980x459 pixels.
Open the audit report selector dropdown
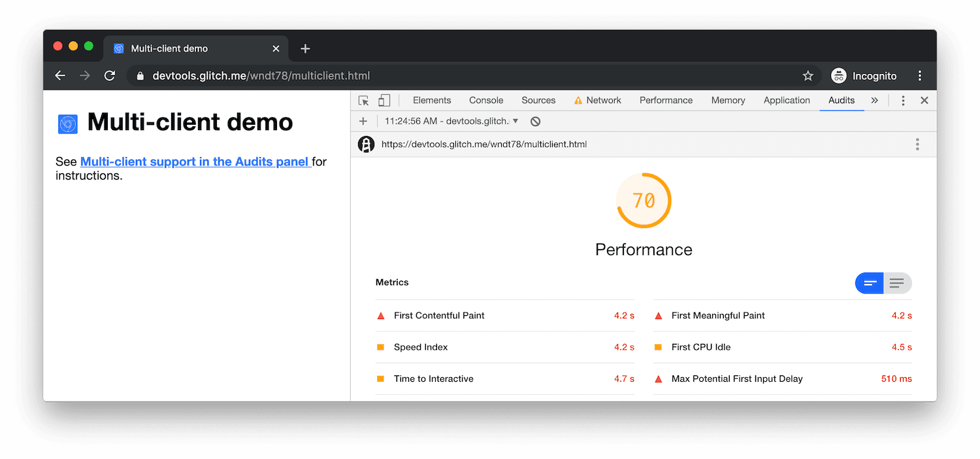[x=515, y=121]
